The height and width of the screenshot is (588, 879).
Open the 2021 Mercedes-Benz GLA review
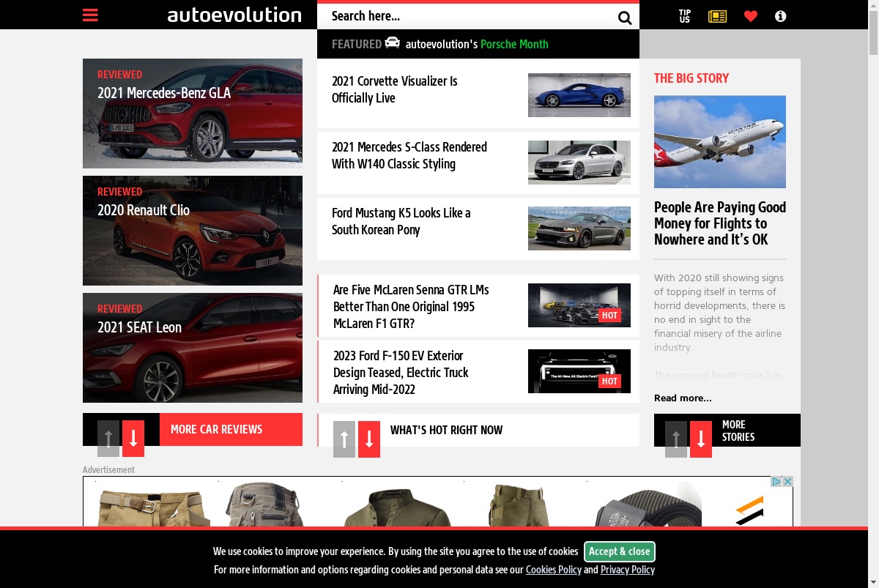[193, 113]
